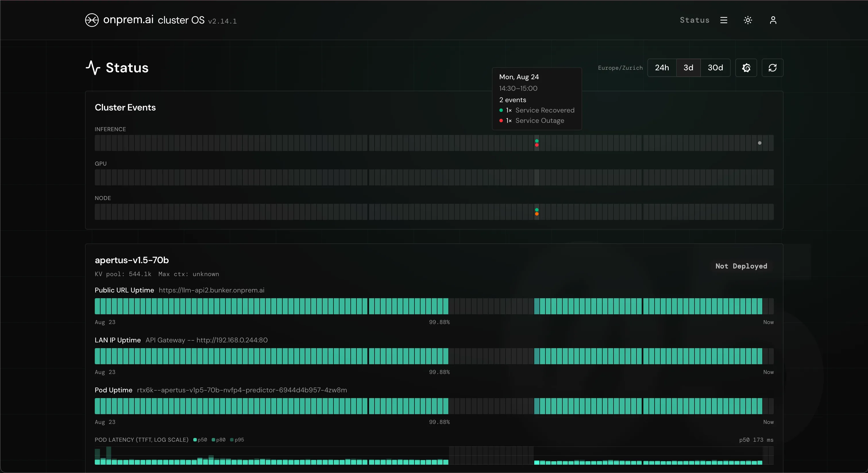
Task: Click the onprem.ai cluster OS title
Action: click(x=154, y=20)
